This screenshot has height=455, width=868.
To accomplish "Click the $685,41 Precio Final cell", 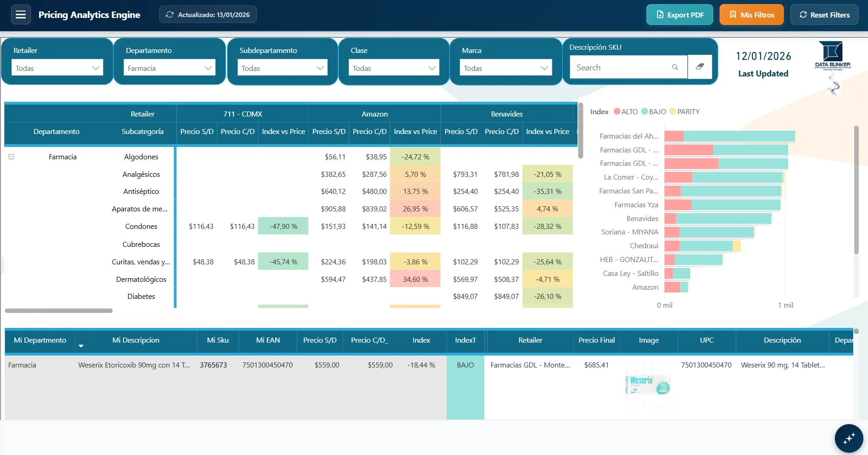I will click(596, 365).
